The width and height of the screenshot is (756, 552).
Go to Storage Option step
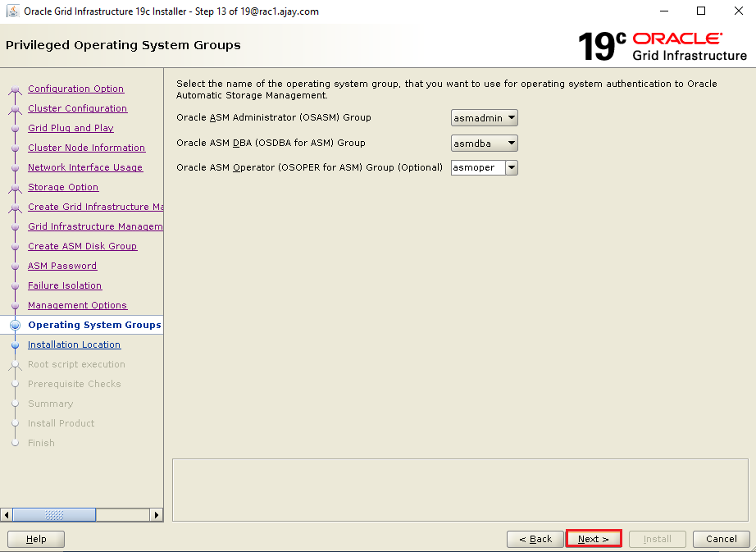pos(63,187)
